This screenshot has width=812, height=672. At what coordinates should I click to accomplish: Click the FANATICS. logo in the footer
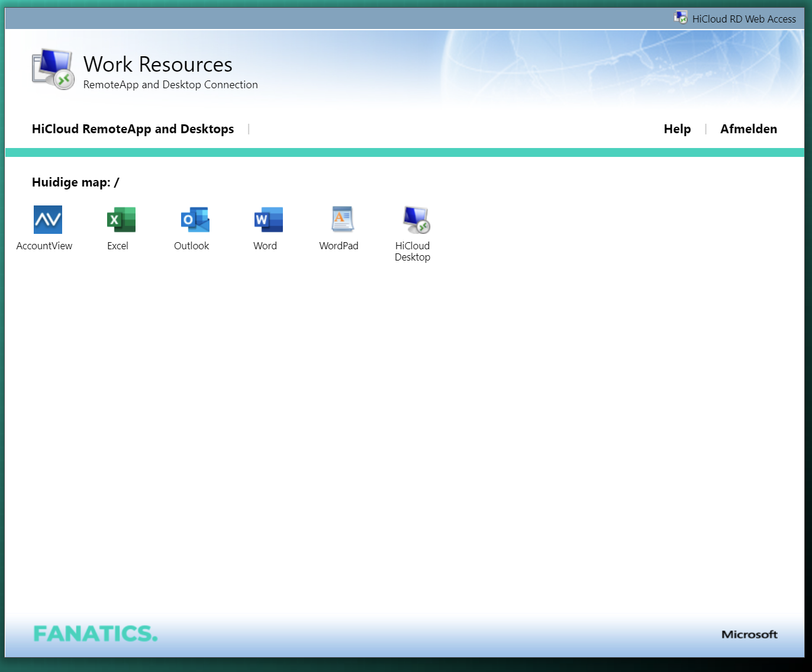[96, 634]
